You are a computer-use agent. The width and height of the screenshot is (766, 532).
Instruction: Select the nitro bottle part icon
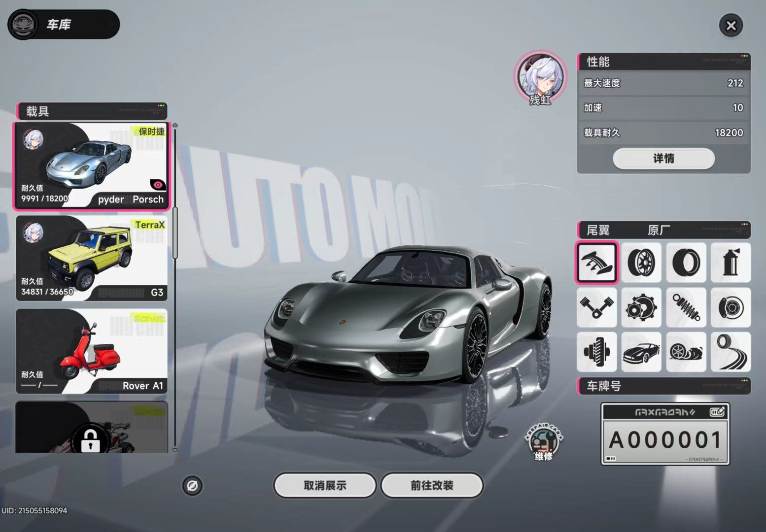tap(731, 263)
